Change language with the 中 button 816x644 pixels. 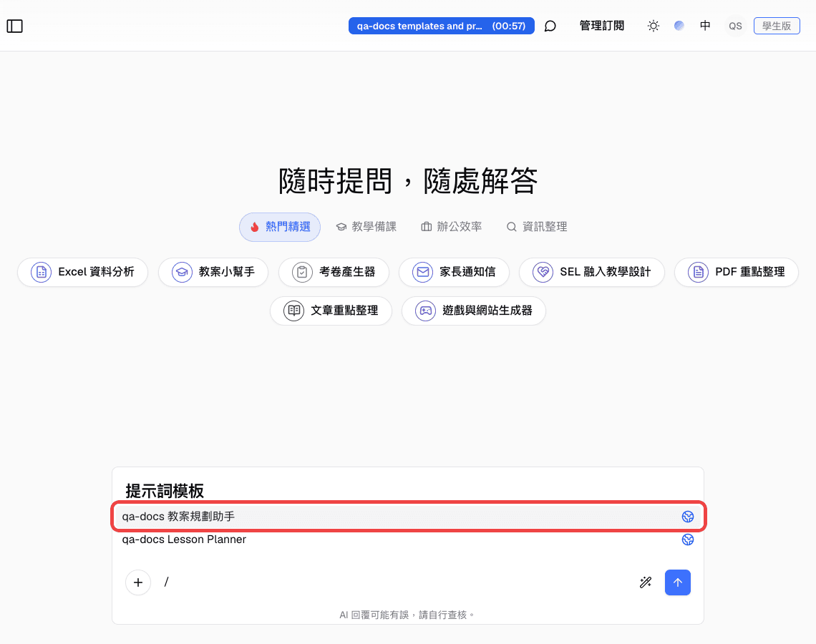(x=705, y=26)
